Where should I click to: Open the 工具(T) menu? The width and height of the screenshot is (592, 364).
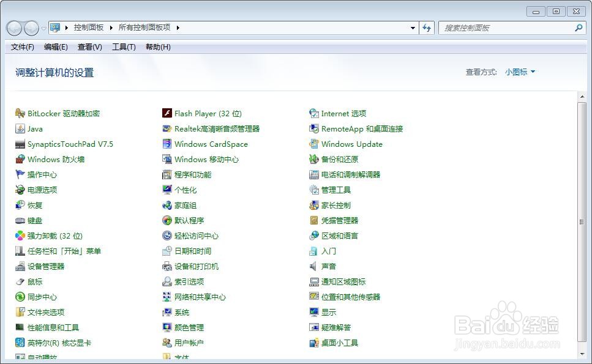[124, 47]
